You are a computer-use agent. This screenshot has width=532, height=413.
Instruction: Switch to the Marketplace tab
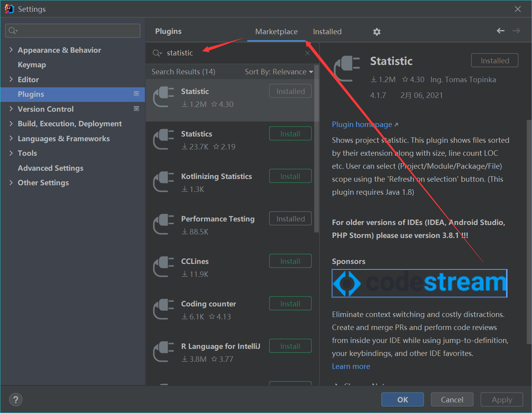(276, 31)
